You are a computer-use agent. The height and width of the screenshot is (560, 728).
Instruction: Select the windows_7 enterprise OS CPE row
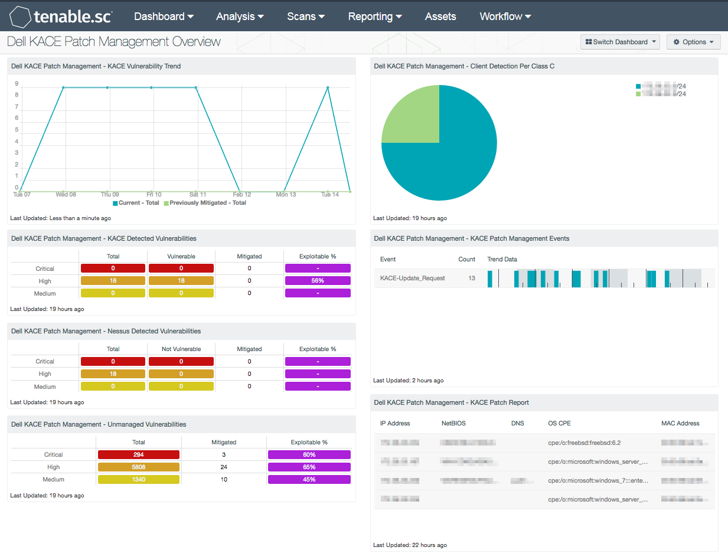pyautogui.click(x=544, y=481)
